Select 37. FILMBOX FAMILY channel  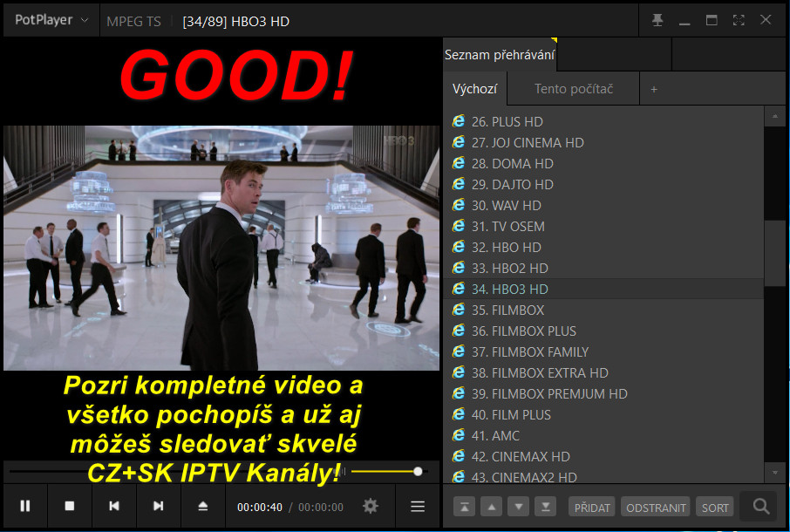[x=603, y=351]
